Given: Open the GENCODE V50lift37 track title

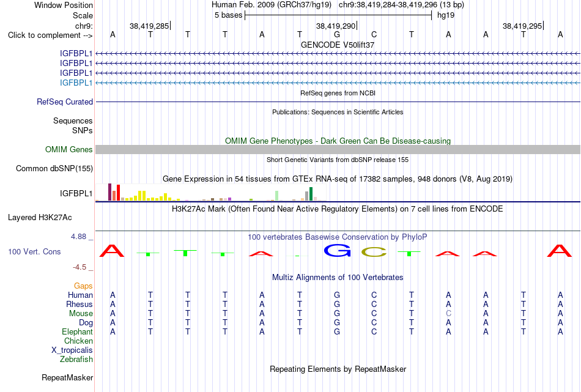Looking at the screenshot, I should (338, 45).
